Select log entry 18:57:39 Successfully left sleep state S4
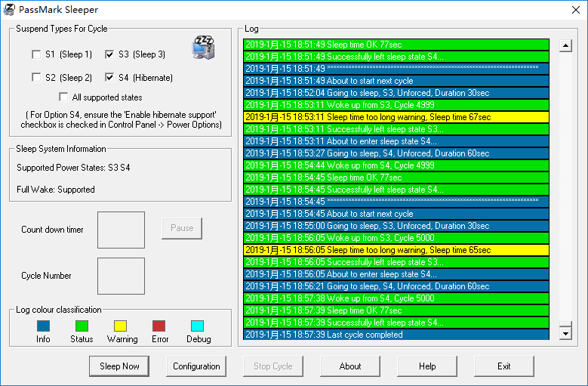The height and width of the screenshot is (386, 588). pos(396,323)
